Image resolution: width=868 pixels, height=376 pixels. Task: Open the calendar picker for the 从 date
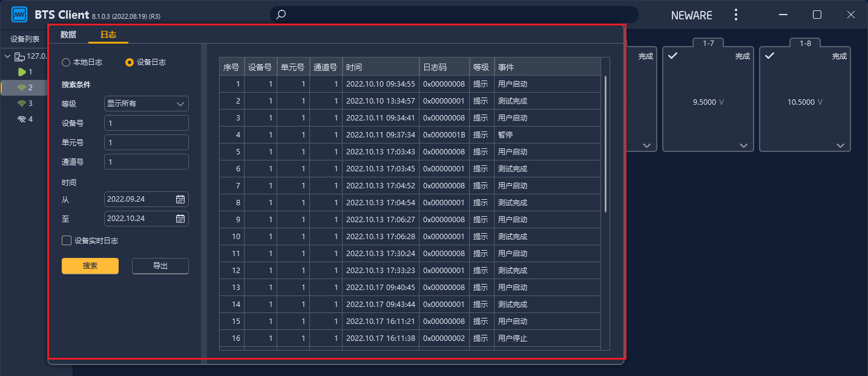click(x=180, y=199)
